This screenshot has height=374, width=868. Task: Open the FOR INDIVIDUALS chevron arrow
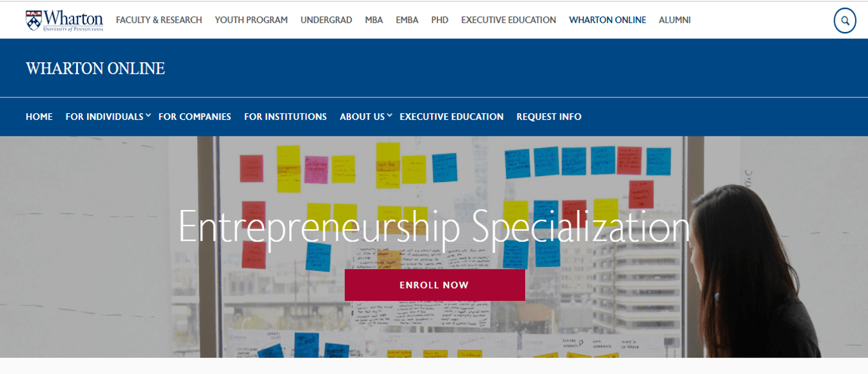coord(148,115)
